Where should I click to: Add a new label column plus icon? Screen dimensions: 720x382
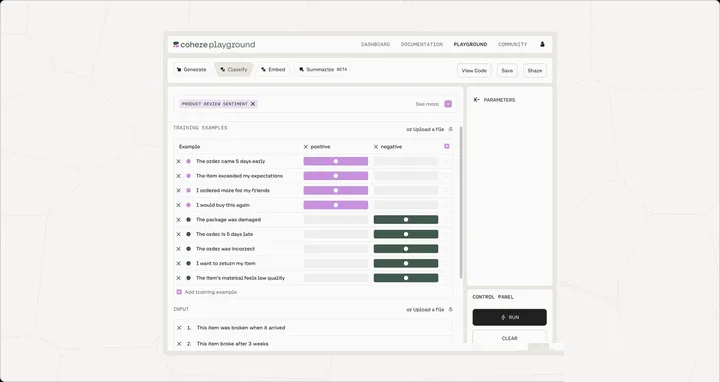pyautogui.click(x=446, y=146)
